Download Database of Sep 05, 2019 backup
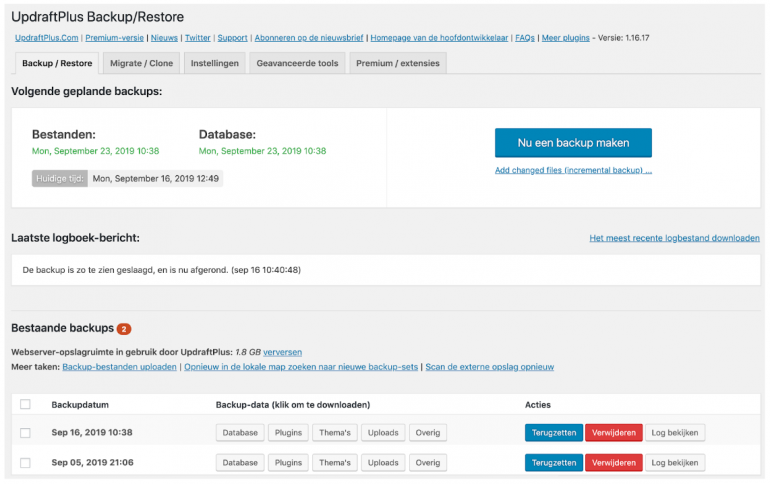Image resolution: width=770 pixels, height=484 pixels. 240,462
